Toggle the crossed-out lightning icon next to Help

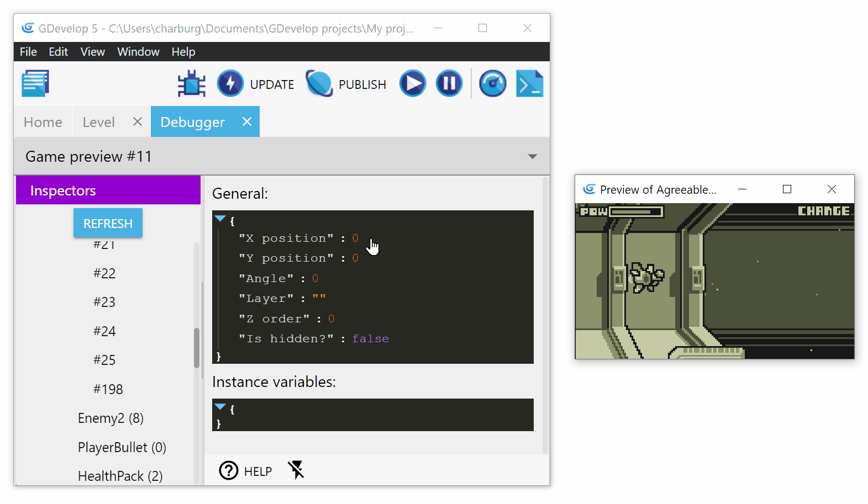(x=296, y=470)
